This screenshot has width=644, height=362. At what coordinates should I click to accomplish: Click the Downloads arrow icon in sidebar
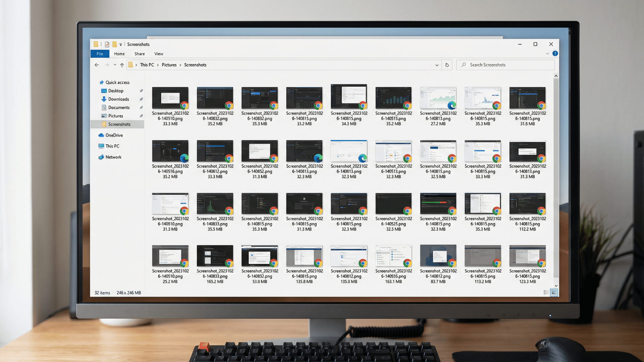click(104, 99)
